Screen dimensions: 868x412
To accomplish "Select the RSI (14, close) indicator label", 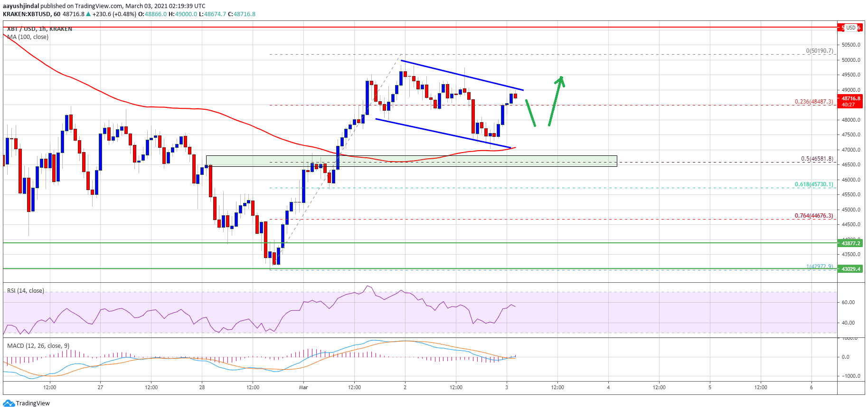I will [x=26, y=291].
